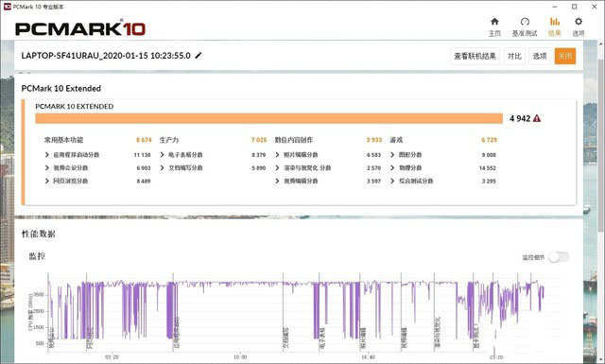Image resolution: width=605 pixels, height=364 pixels.
Task: Click the PCMark 10 app icon in title bar
Action: tap(7, 7)
